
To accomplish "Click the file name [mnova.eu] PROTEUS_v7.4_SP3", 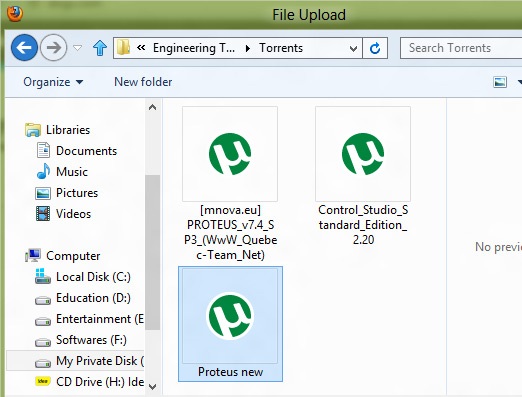I will (230, 232).
